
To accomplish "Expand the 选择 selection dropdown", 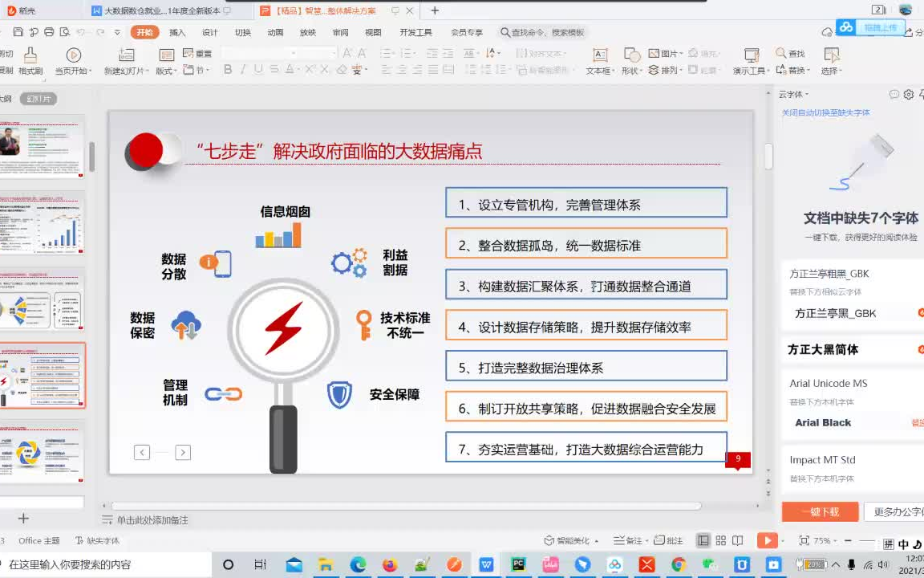I will pos(841,70).
